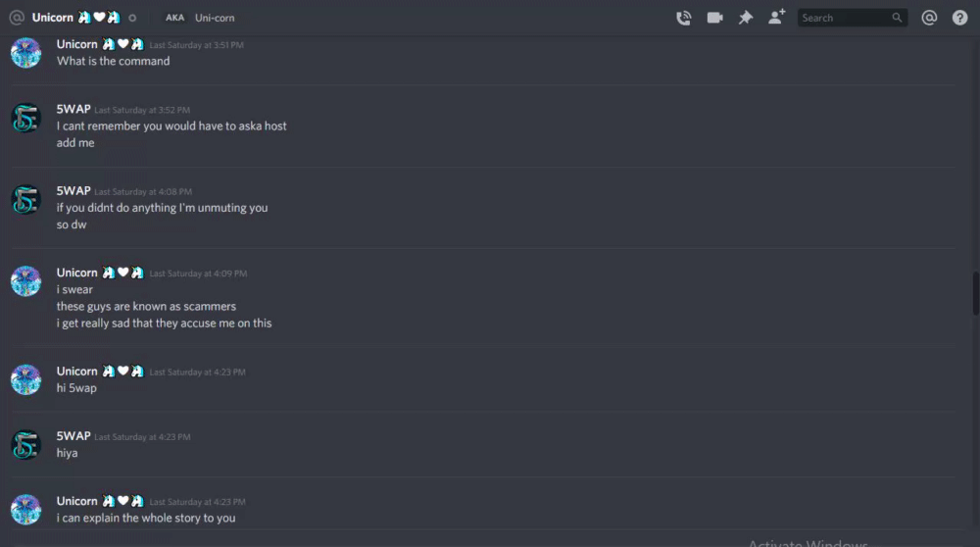Viewport: 980px width, 547px height.
Task: Start a video call
Action: (x=714, y=18)
